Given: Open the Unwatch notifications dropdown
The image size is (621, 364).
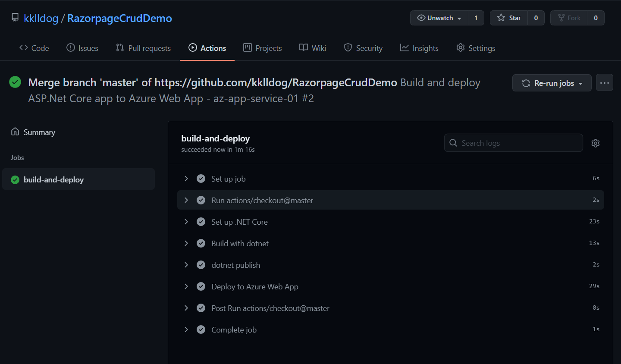Looking at the screenshot, I should (x=439, y=18).
